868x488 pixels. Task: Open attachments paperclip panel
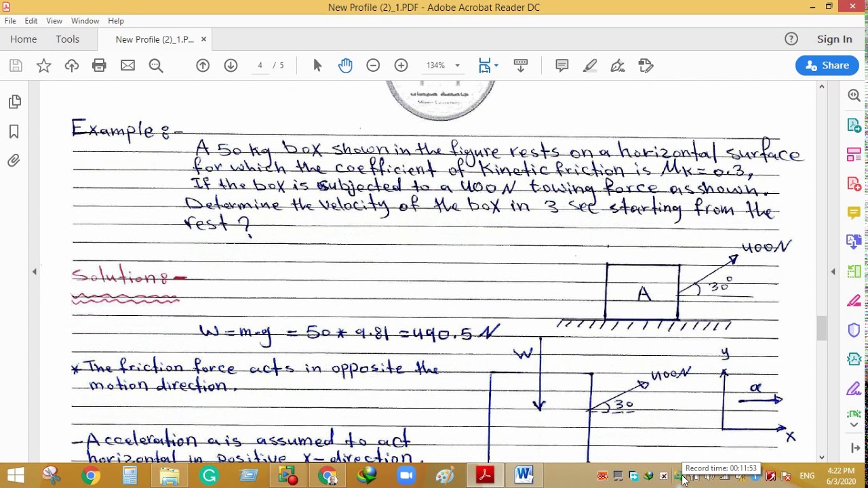14,161
